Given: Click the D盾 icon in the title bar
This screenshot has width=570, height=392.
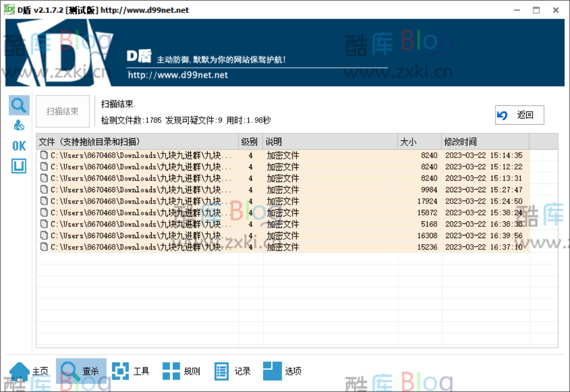Looking at the screenshot, I should pos(9,9).
